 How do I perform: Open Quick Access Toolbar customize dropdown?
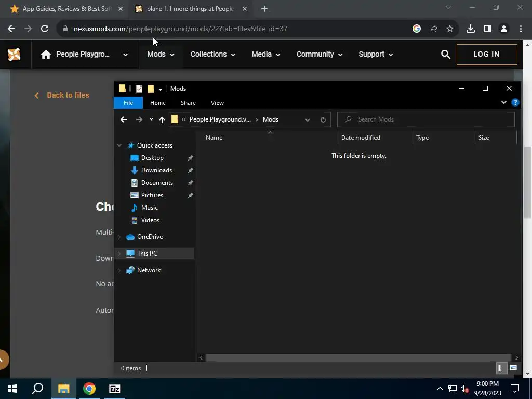(160, 89)
